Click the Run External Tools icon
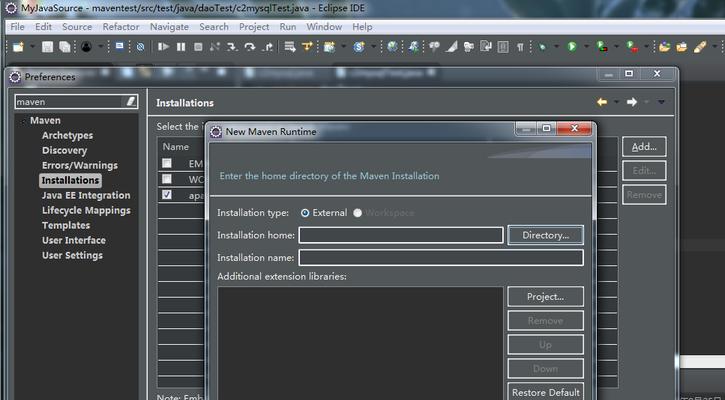 632,47
